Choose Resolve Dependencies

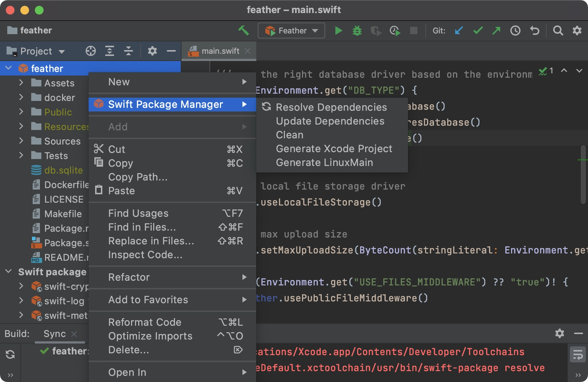coord(332,107)
